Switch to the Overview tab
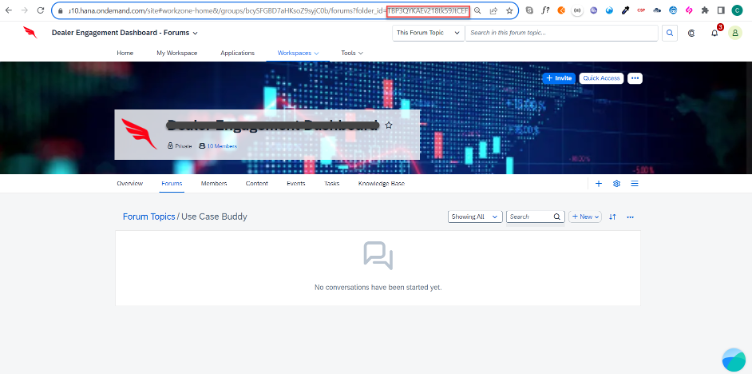The width and height of the screenshot is (755, 375). coord(130,183)
